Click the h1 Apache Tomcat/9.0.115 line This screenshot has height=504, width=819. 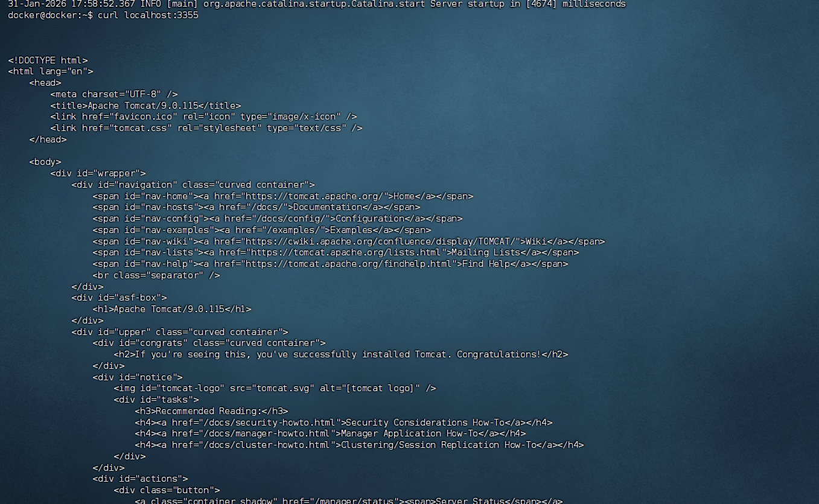172,309
